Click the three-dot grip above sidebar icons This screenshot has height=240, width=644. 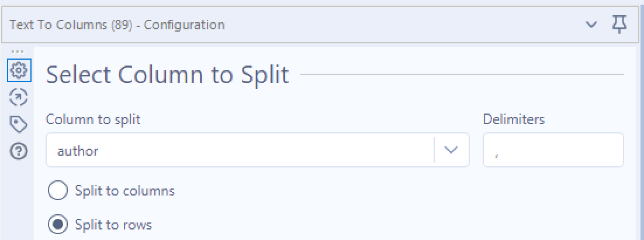coord(18,52)
